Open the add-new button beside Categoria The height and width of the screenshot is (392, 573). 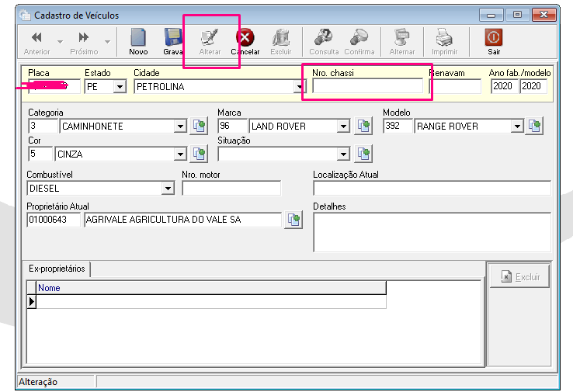pyautogui.click(x=199, y=126)
